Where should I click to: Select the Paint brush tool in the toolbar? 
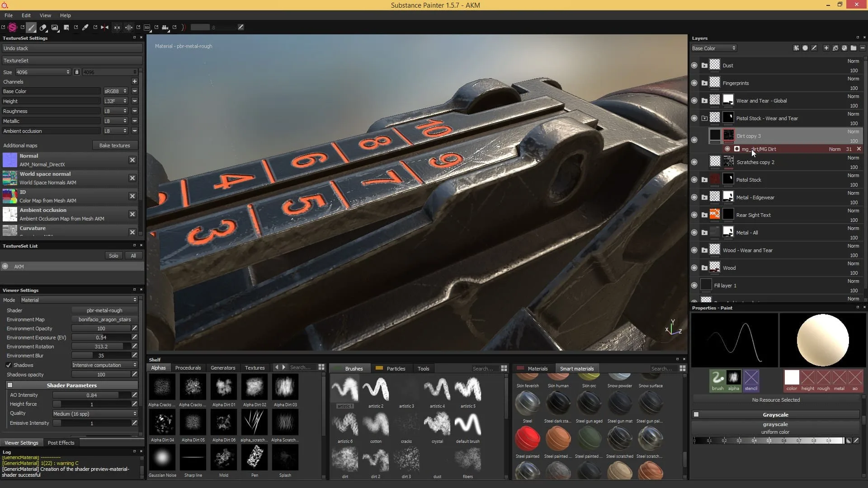tap(31, 27)
